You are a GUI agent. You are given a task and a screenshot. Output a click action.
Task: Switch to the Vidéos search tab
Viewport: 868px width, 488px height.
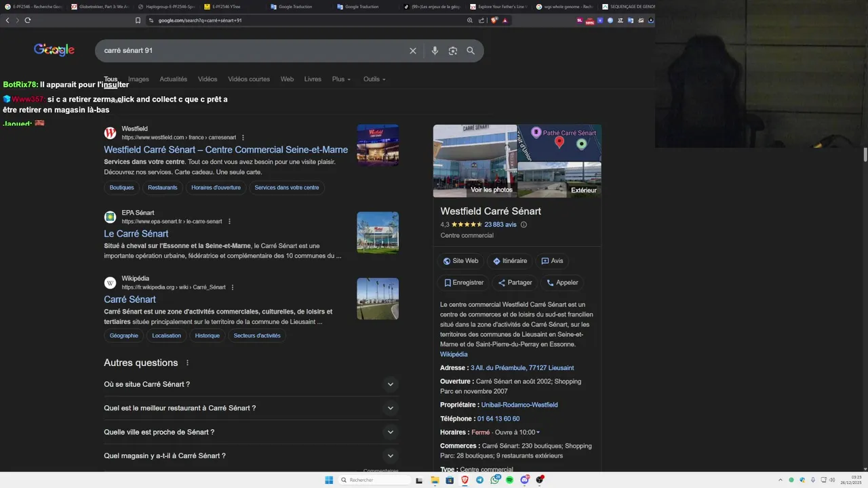point(208,79)
